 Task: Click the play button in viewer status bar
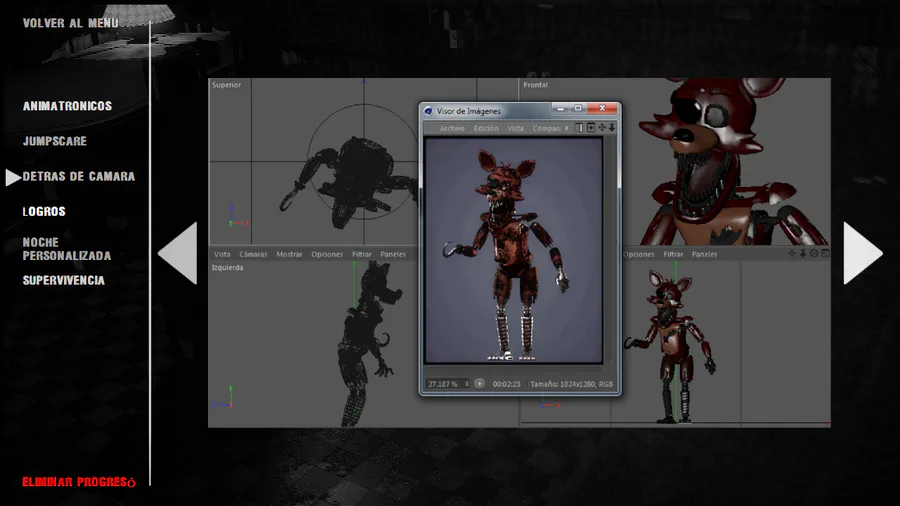(479, 383)
